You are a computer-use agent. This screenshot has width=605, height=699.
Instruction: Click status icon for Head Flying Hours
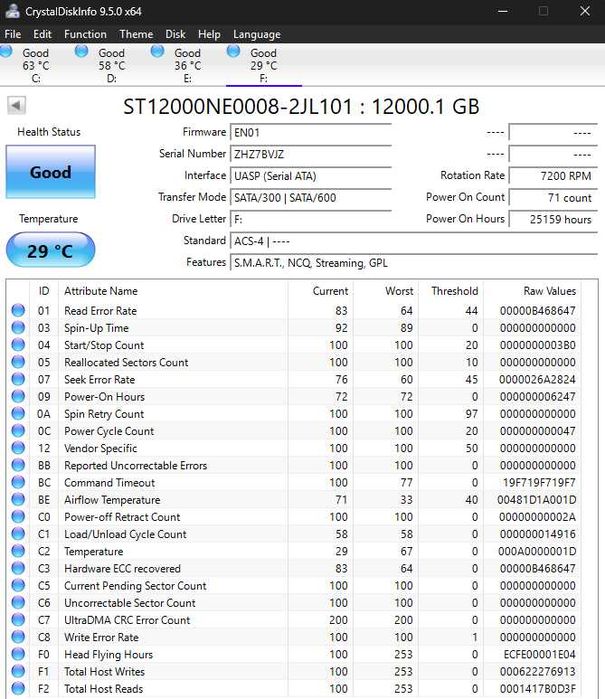tap(18, 654)
